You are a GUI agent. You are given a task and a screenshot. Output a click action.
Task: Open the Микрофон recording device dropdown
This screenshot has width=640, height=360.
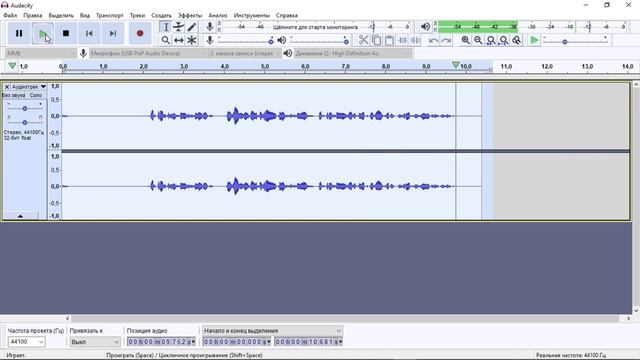click(148, 53)
